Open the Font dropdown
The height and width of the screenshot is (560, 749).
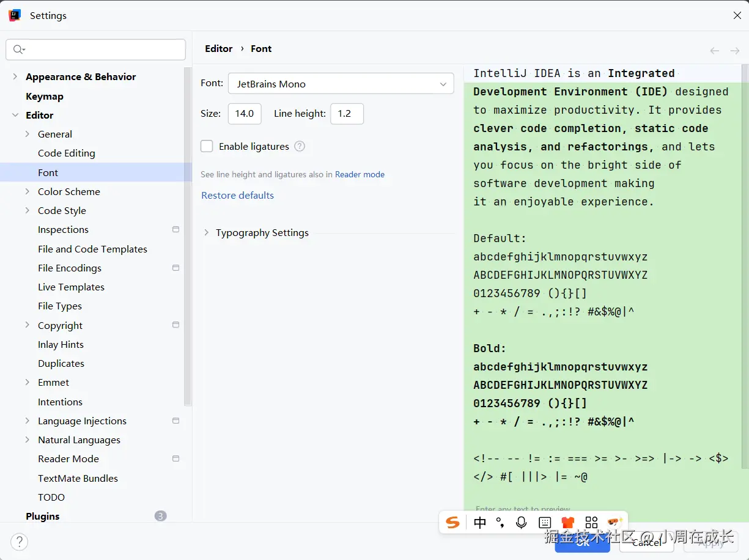tap(341, 84)
